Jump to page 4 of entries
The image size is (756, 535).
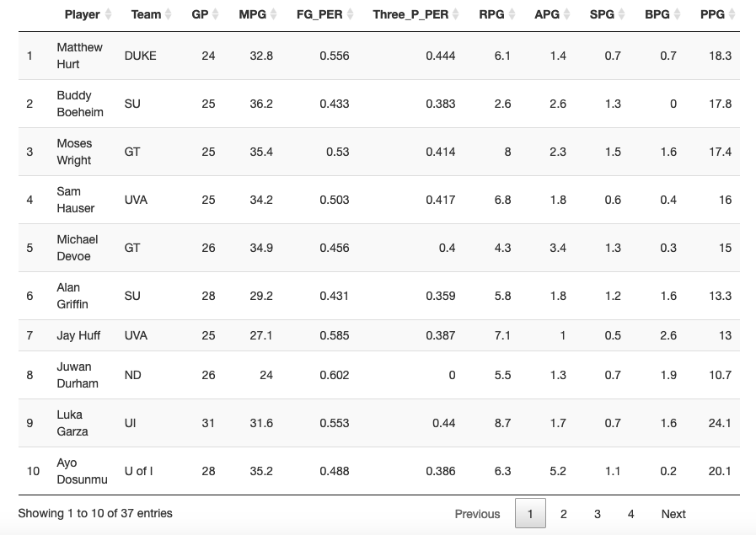pyautogui.click(x=630, y=514)
